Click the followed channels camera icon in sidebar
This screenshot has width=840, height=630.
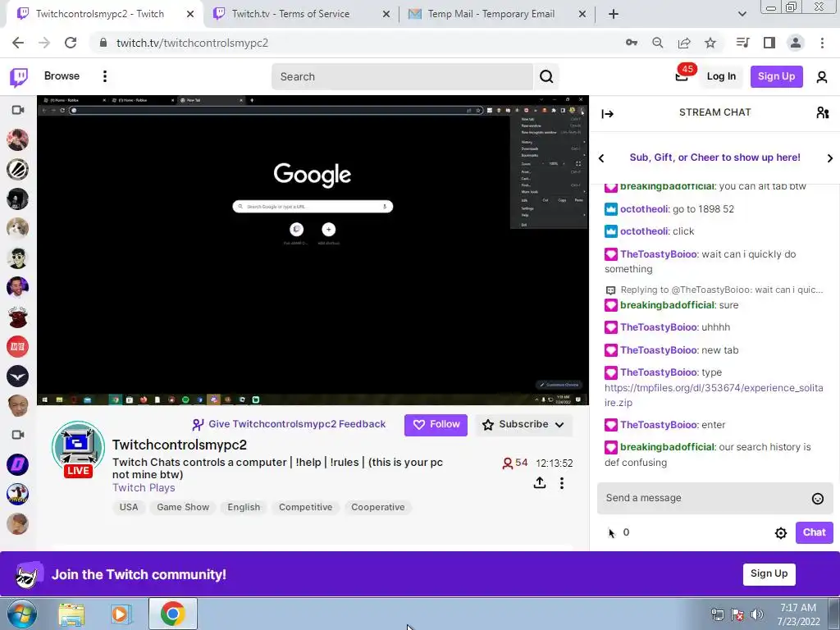click(18, 110)
